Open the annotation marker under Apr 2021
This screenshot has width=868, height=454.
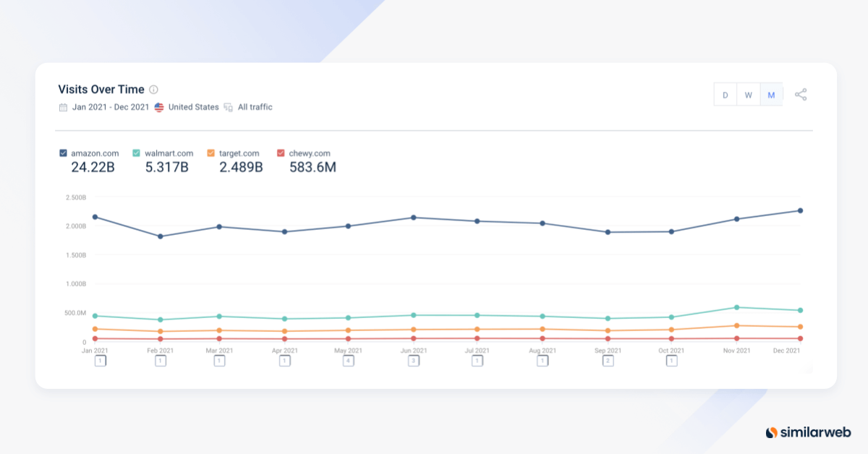(x=285, y=361)
